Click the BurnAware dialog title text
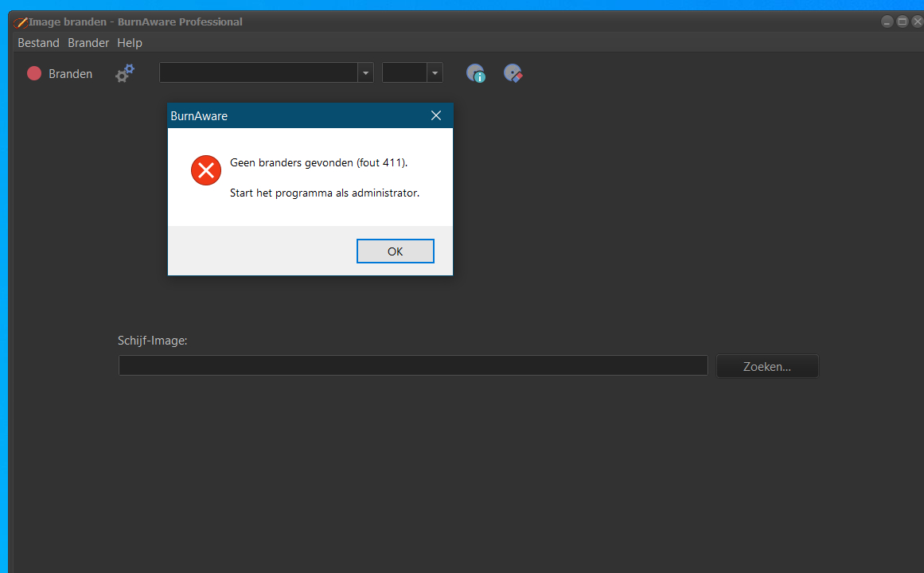 pos(199,116)
